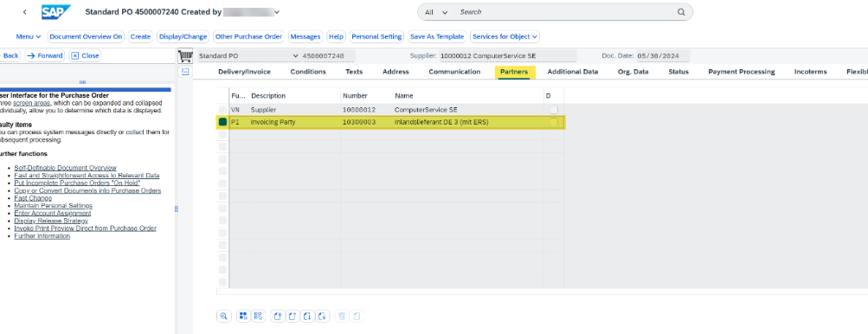This screenshot has height=334, width=868.
Task: Click the SAP logo
Action: (x=56, y=11)
